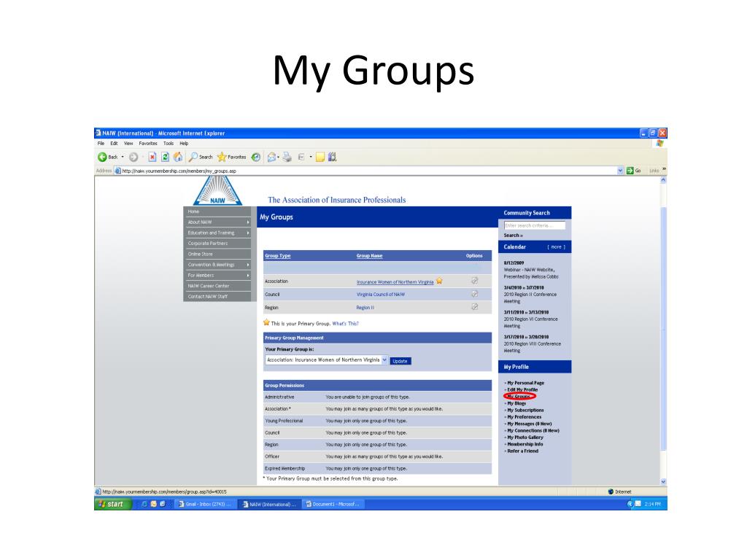Open the Help menu
The width and height of the screenshot is (747, 560).
point(184,144)
